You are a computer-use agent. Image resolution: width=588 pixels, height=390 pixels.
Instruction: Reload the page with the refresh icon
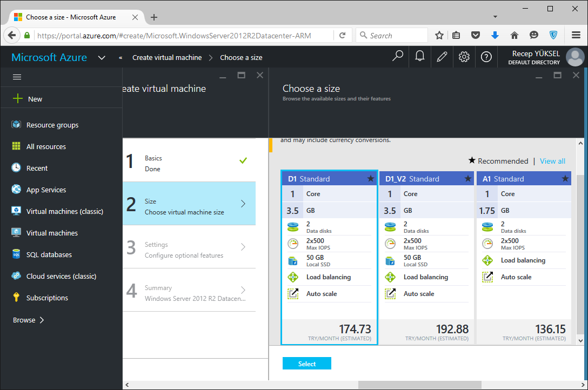click(x=343, y=35)
